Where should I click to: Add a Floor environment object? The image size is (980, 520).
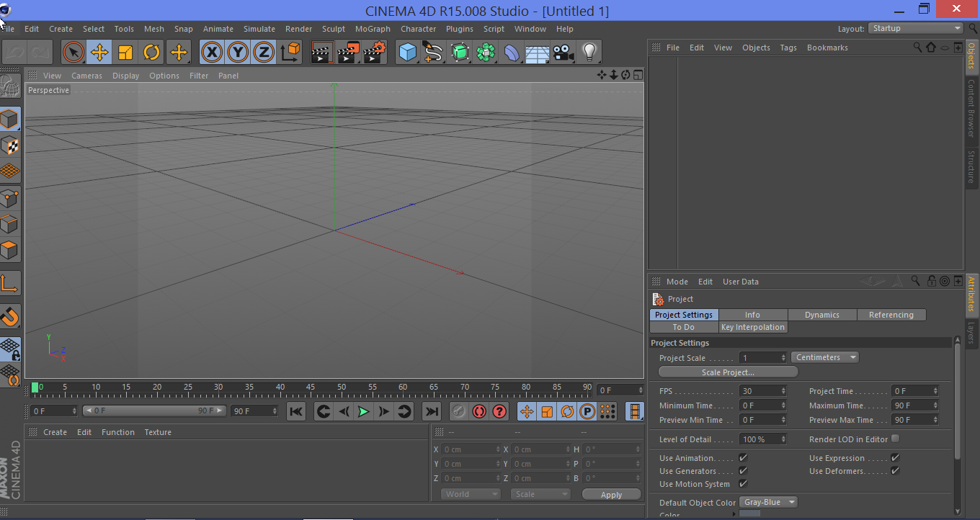[x=538, y=52]
